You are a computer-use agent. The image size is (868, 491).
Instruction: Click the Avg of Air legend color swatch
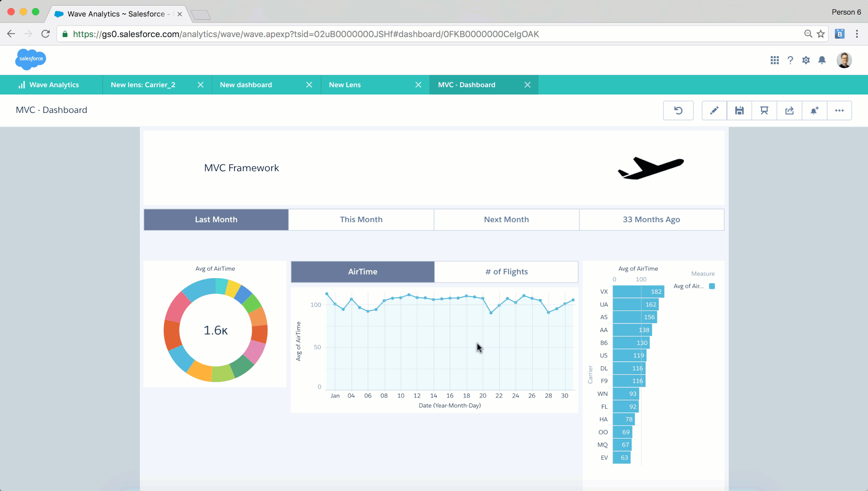tap(712, 286)
